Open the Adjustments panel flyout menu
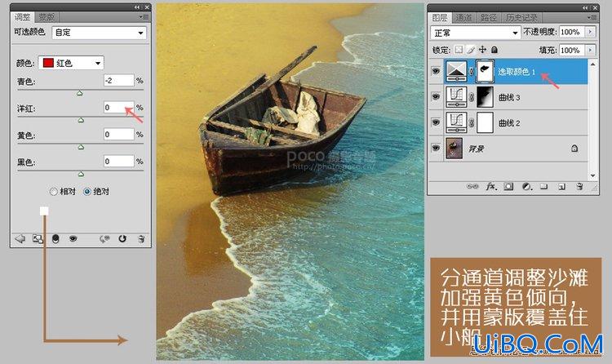This screenshot has height=364, width=612. click(x=144, y=17)
